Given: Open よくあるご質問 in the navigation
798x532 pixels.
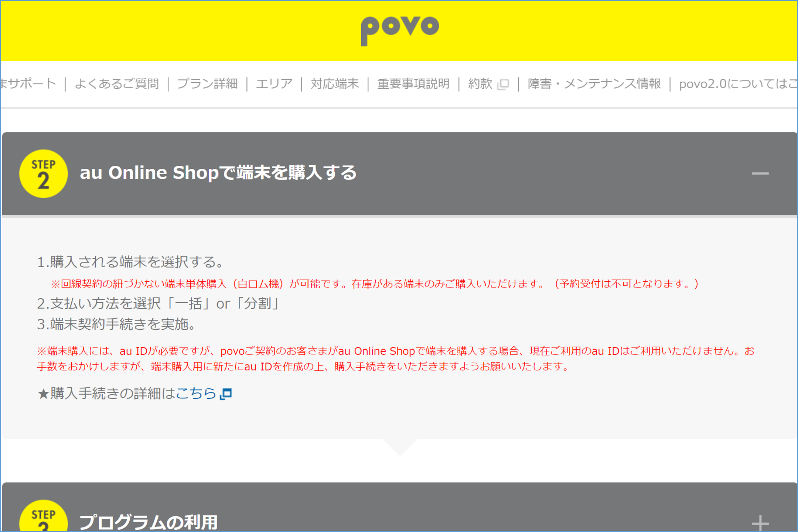Looking at the screenshot, I should [x=117, y=84].
